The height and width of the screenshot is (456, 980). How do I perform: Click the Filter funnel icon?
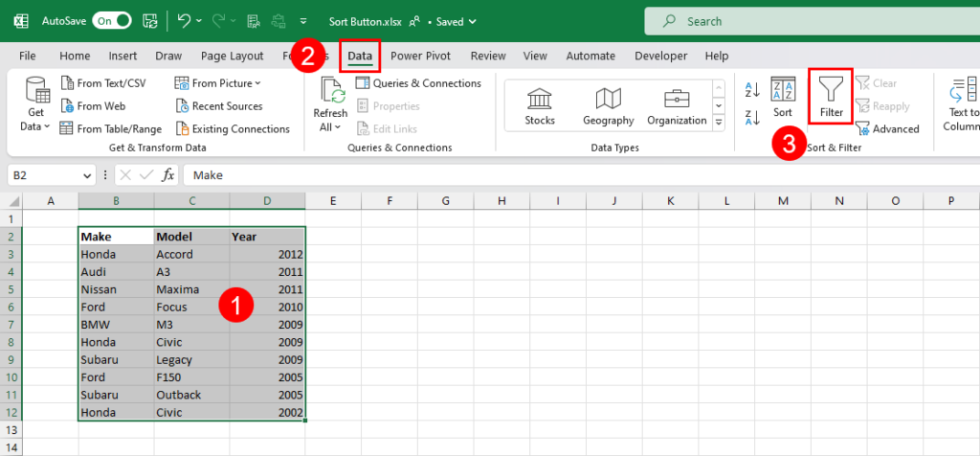(832, 89)
